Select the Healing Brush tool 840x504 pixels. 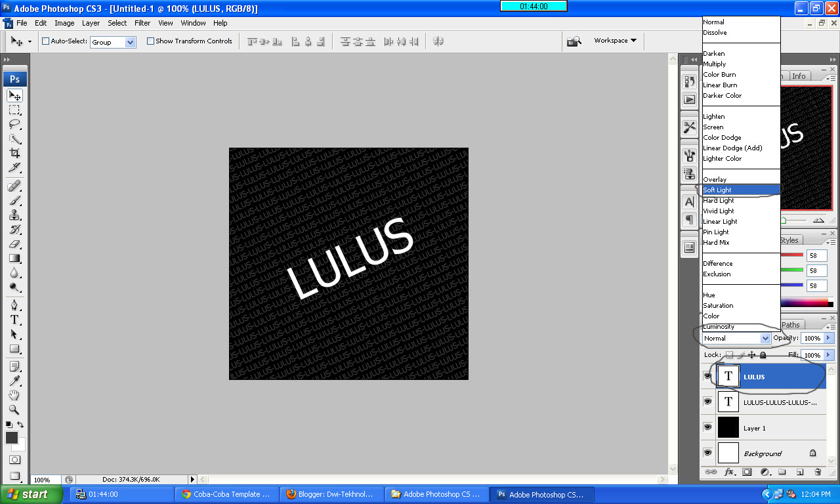(x=14, y=186)
